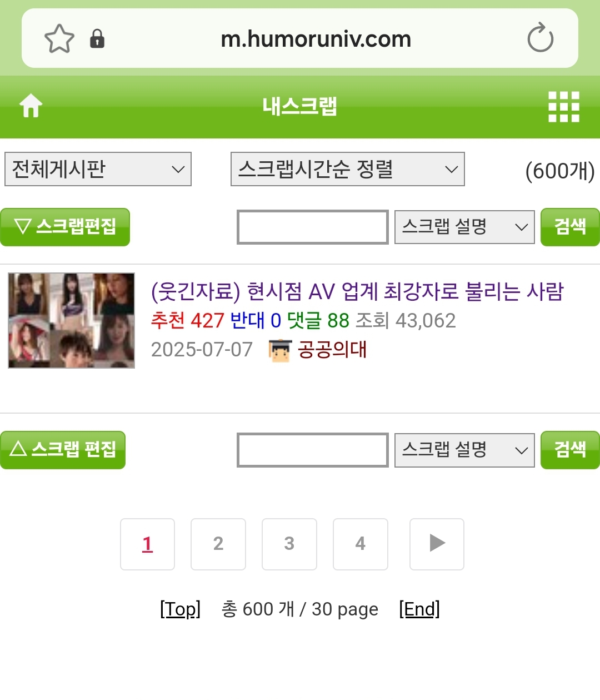Bookmark page with the star icon

coord(59,39)
